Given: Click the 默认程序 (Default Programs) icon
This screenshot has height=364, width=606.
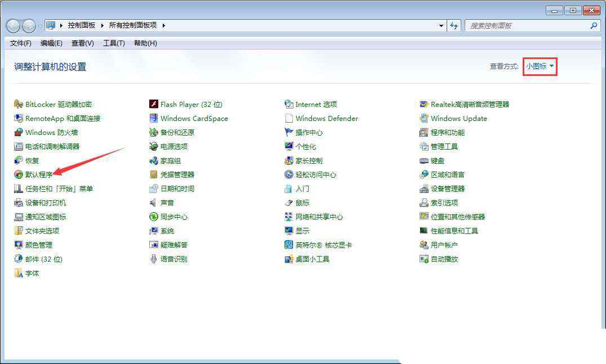Looking at the screenshot, I should click(19, 175).
